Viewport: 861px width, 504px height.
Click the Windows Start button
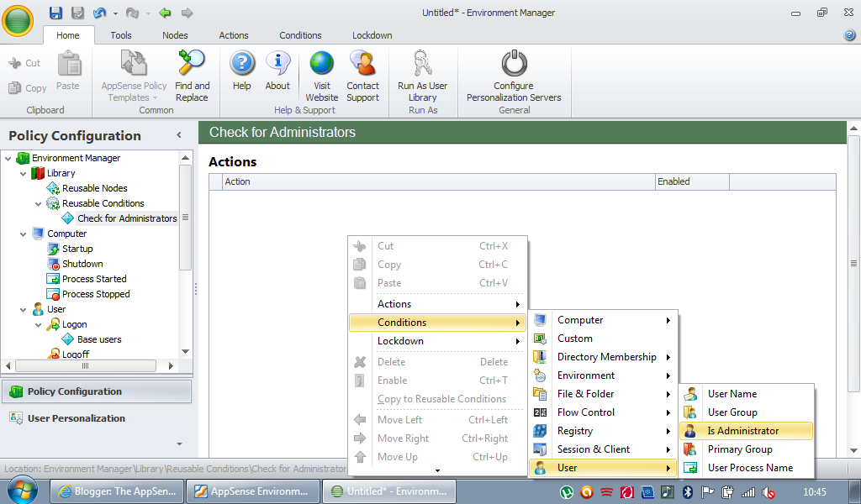click(x=23, y=490)
